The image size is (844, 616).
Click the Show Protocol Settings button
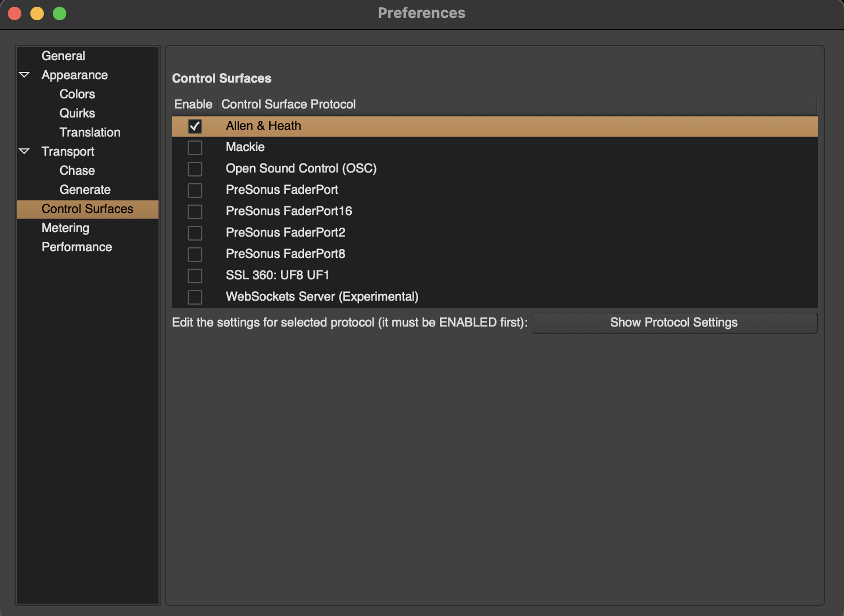[x=674, y=323]
